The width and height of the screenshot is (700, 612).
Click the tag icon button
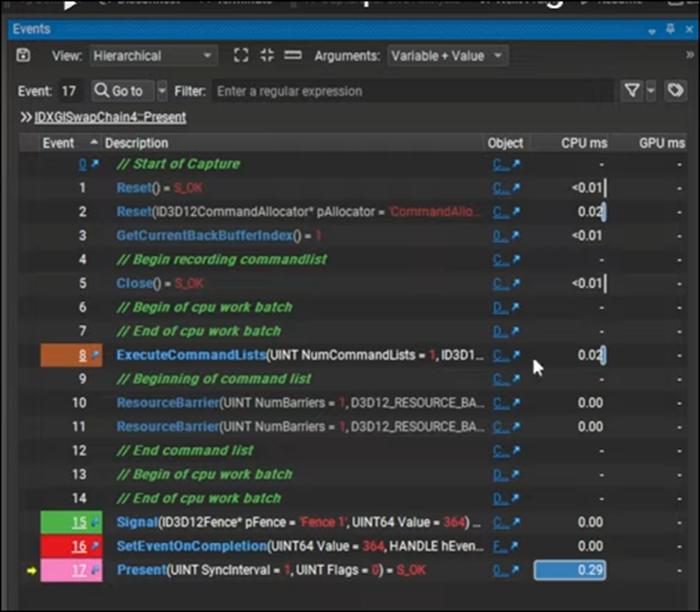click(x=675, y=91)
